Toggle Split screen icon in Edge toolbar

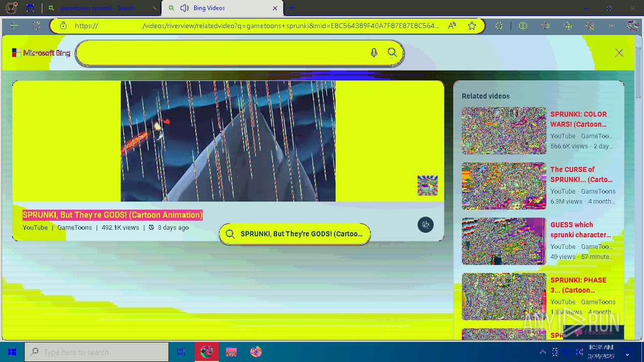(x=523, y=26)
